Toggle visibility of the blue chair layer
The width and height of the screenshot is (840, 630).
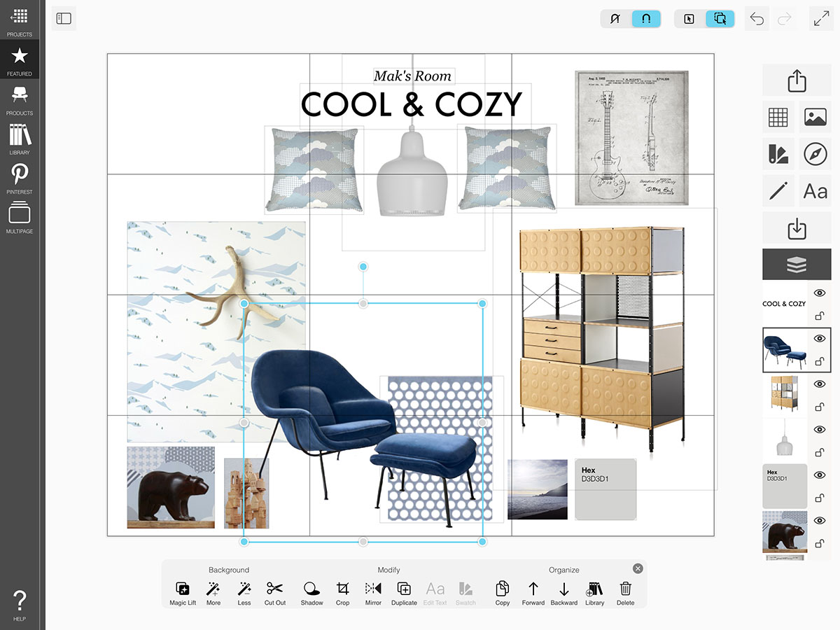pos(820,338)
